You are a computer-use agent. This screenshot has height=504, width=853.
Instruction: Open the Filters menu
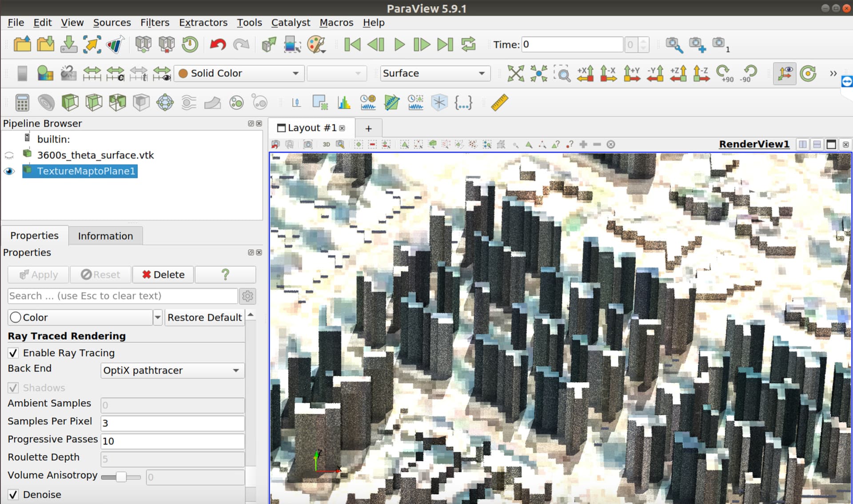pyautogui.click(x=155, y=22)
